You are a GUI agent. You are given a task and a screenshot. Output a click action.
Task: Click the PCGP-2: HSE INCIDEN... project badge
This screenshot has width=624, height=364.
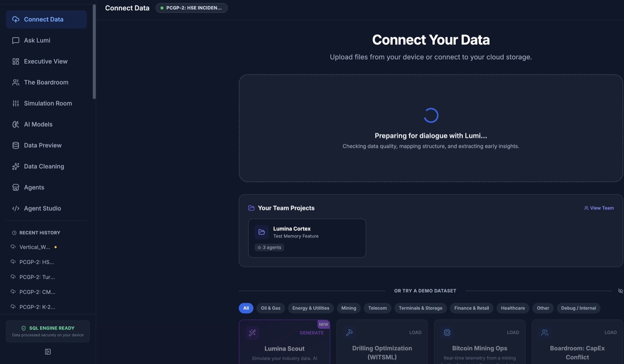pos(191,8)
